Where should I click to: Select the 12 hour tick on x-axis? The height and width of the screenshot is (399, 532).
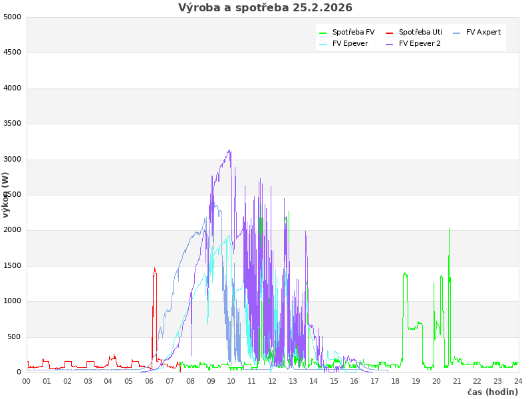pos(272,381)
